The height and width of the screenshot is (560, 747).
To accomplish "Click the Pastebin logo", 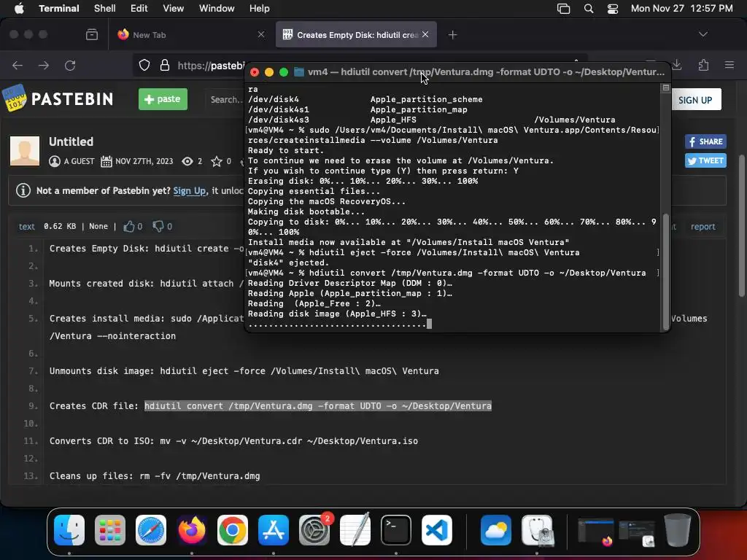I will 58,98.
